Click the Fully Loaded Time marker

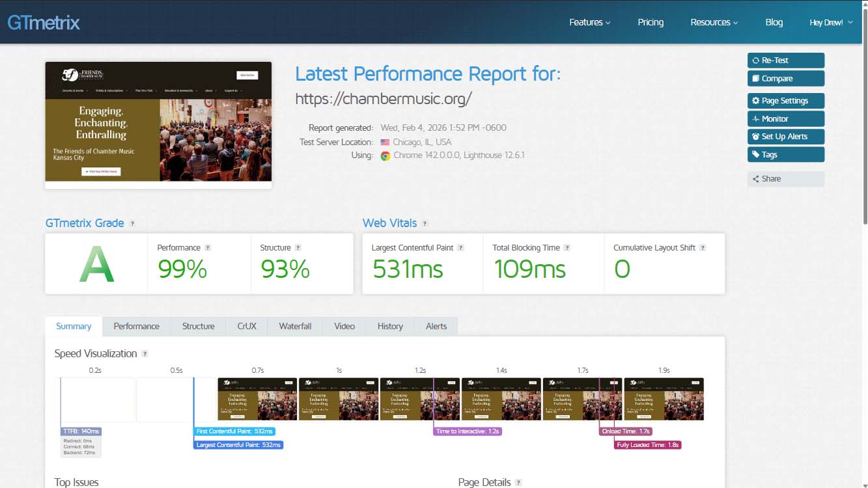(647, 445)
